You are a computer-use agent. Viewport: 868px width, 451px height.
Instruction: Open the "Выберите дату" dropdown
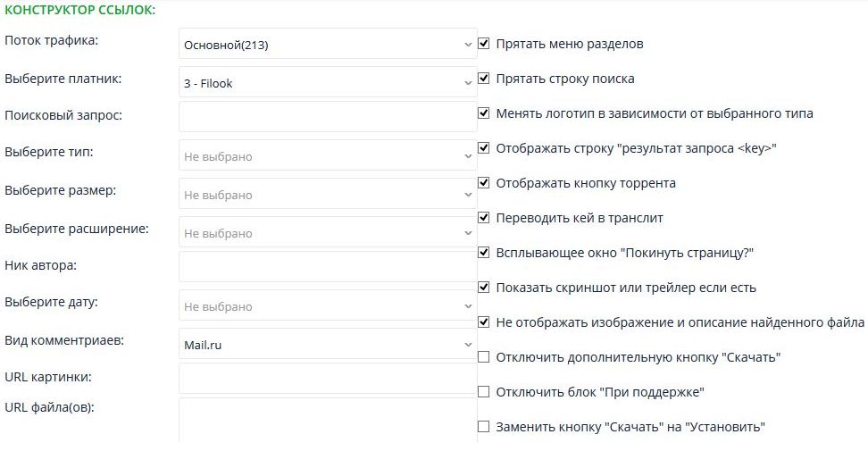328,306
